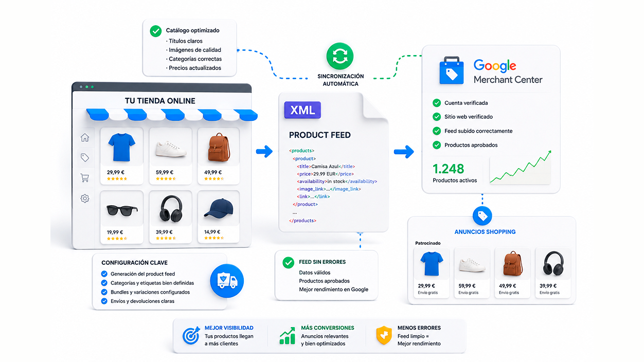644x362 pixels.
Task: Click Títulos claros in Catálogo optimizado
Action: pyautogui.click(x=186, y=41)
